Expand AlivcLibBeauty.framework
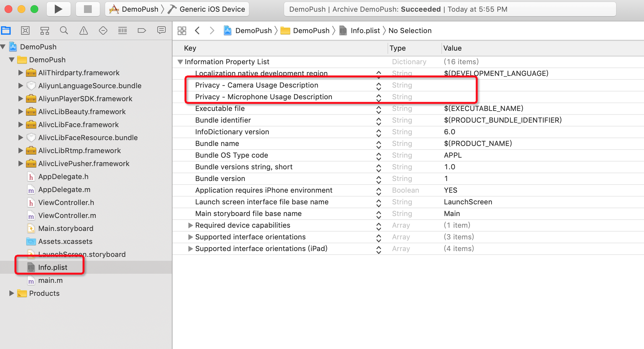Viewport: 644px width, 349px height. pyautogui.click(x=21, y=112)
